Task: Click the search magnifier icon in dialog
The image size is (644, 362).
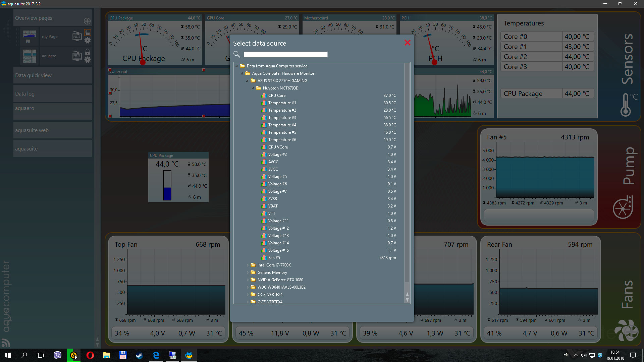Action: [x=237, y=54]
